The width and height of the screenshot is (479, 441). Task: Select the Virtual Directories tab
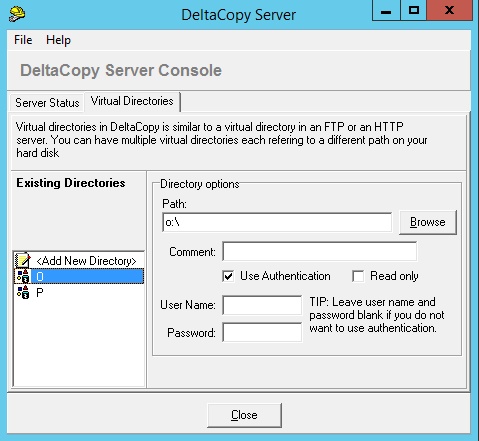[132, 101]
